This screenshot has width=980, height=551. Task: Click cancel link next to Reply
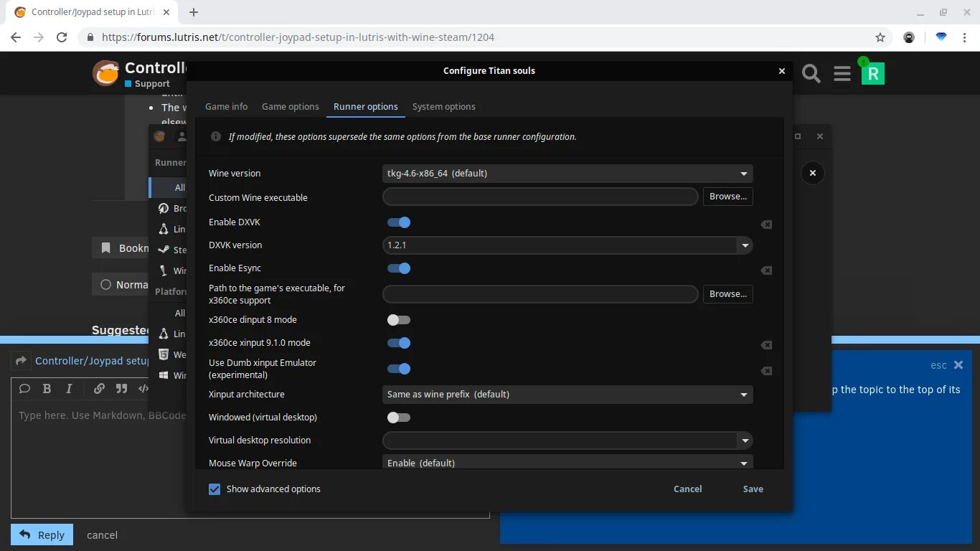(102, 535)
